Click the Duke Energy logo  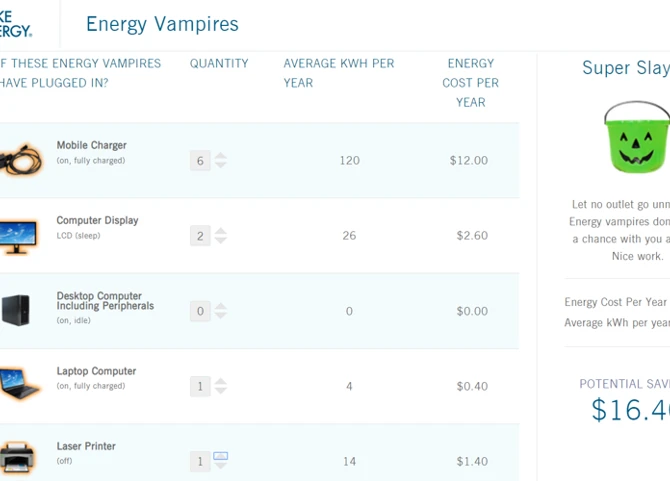(16, 23)
